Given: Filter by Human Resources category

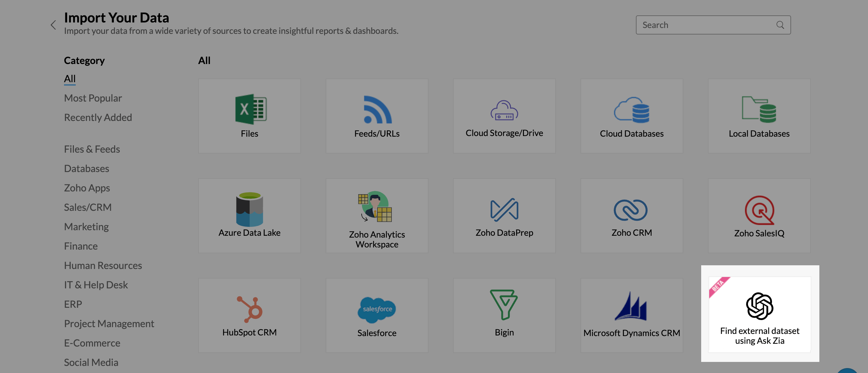Looking at the screenshot, I should point(103,266).
